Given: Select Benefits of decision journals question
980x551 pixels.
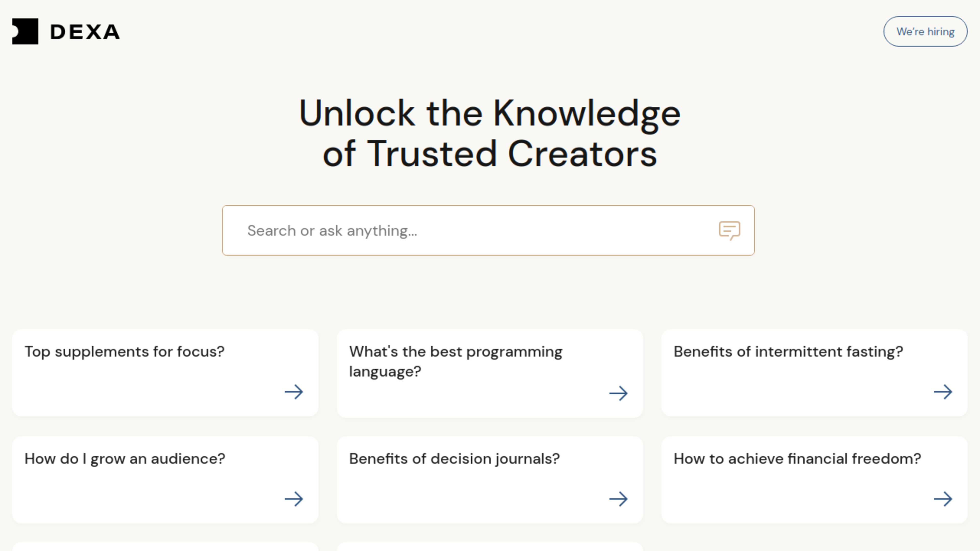Looking at the screenshot, I should coord(454,459).
